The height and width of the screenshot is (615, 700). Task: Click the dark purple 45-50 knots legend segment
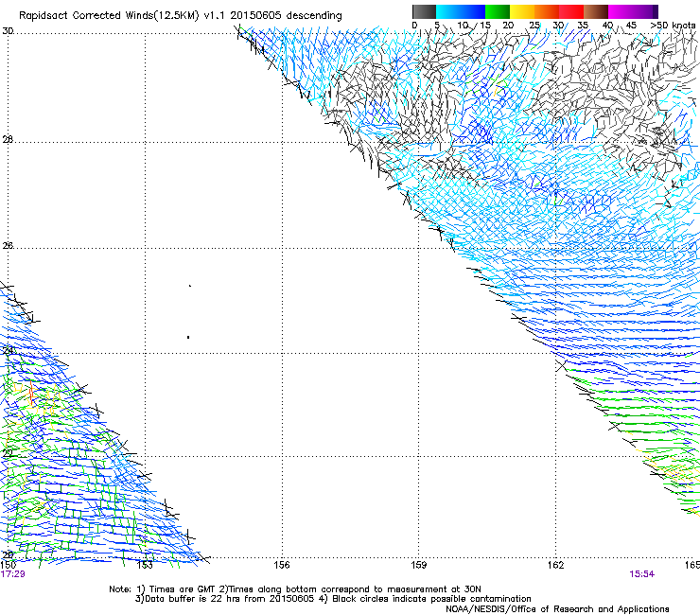[645, 11]
